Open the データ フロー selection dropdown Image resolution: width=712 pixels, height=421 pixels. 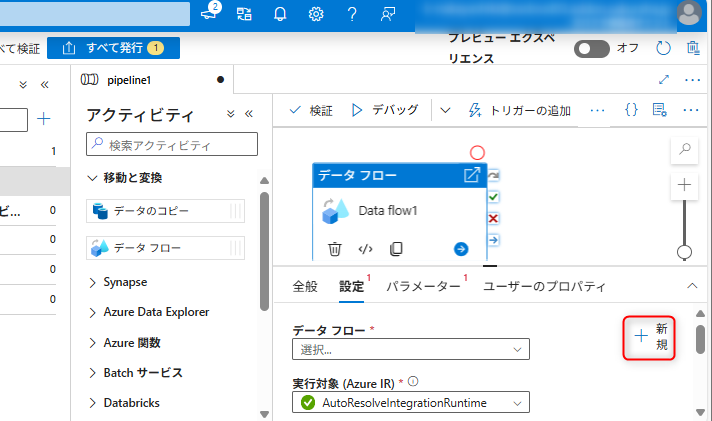click(411, 349)
